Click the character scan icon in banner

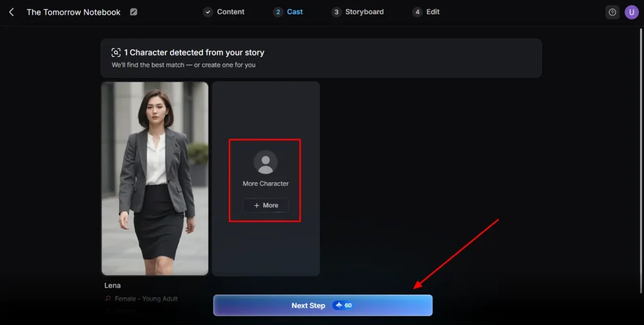tap(116, 53)
